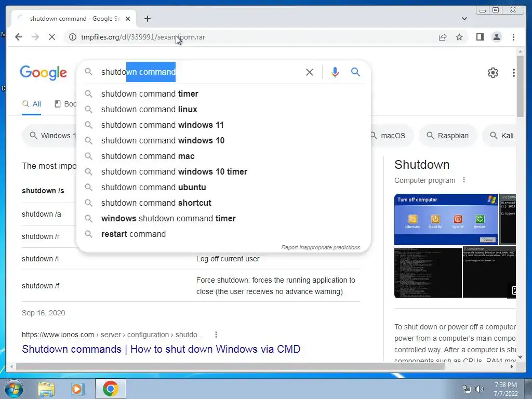Click scroll-down arrow of vertical scrollbar
Screen dimensions: 532x399
[520, 357]
